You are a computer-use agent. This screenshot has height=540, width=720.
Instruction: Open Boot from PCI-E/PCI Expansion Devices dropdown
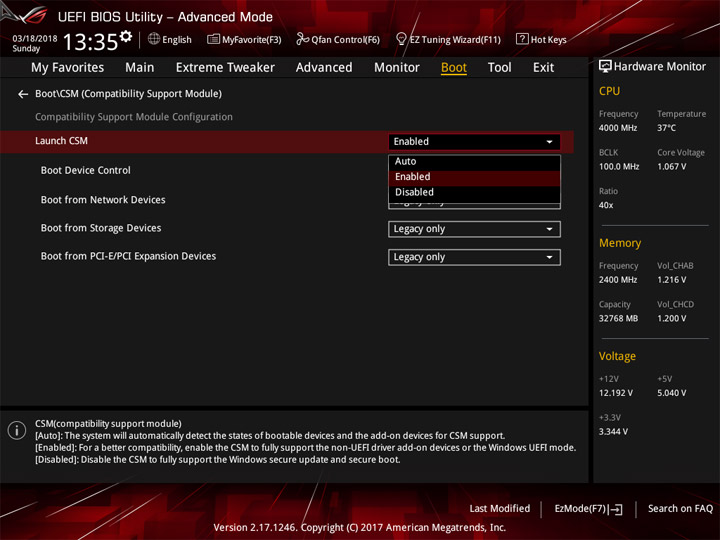[474, 257]
